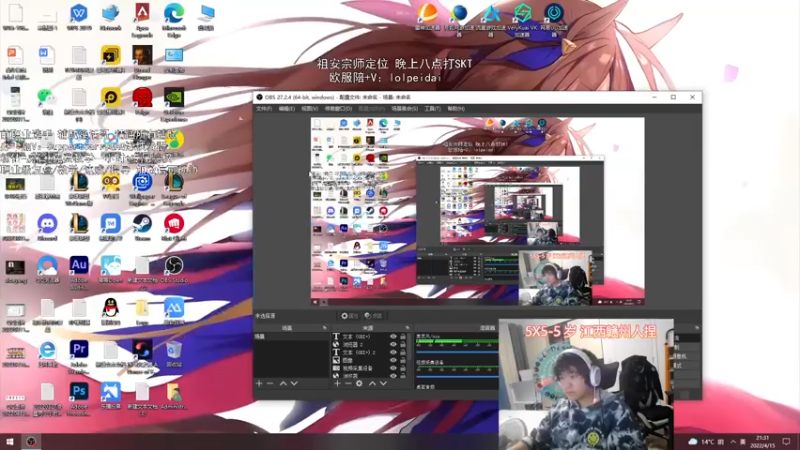
Task: Select the 场景 item in scenes list
Action: pos(291,337)
